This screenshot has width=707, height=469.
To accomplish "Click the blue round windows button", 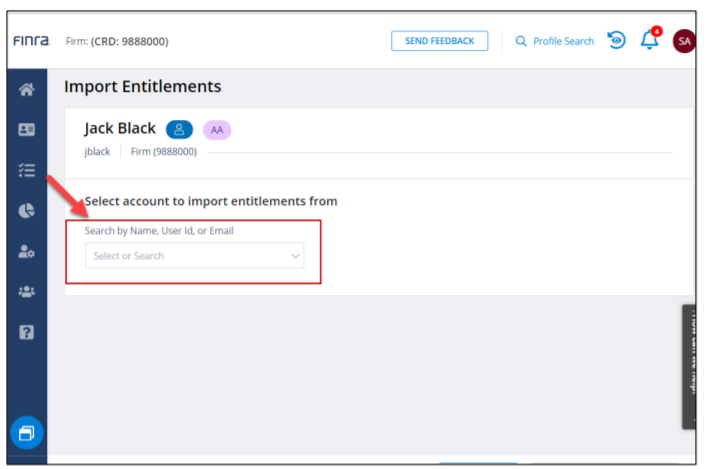I will coord(26,433).
